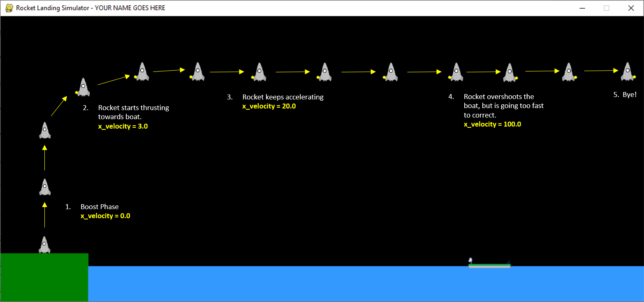The width and height of the screenshot is (644, 302).
Task: Click the rocket sitting on the green launch pad
Action: tap(44, 244)
